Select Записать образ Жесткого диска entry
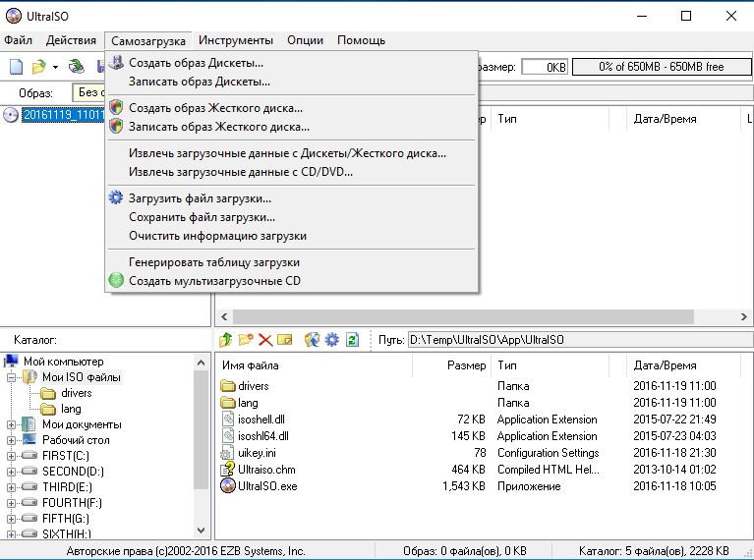The height and width of the screenshot is (560, 754). [x=291, y=127]
